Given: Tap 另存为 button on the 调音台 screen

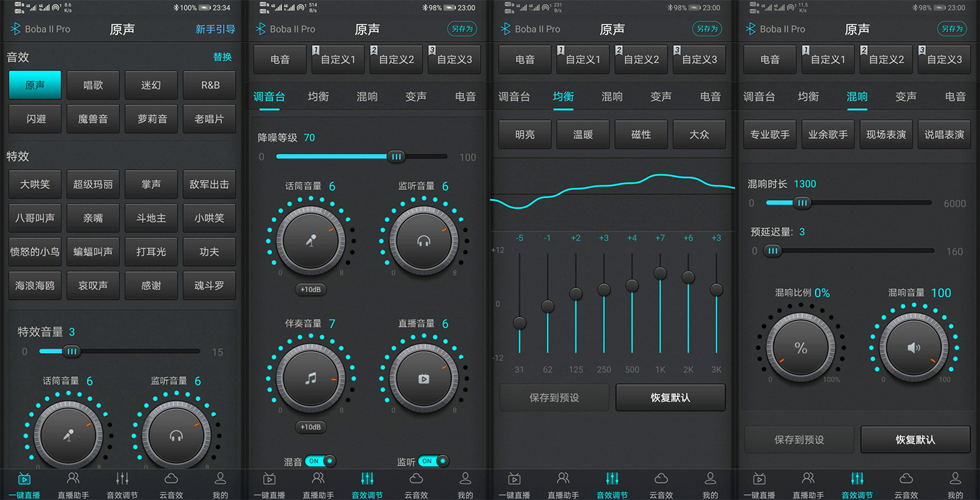Looking at the screenshot, I should pos(462,29).
